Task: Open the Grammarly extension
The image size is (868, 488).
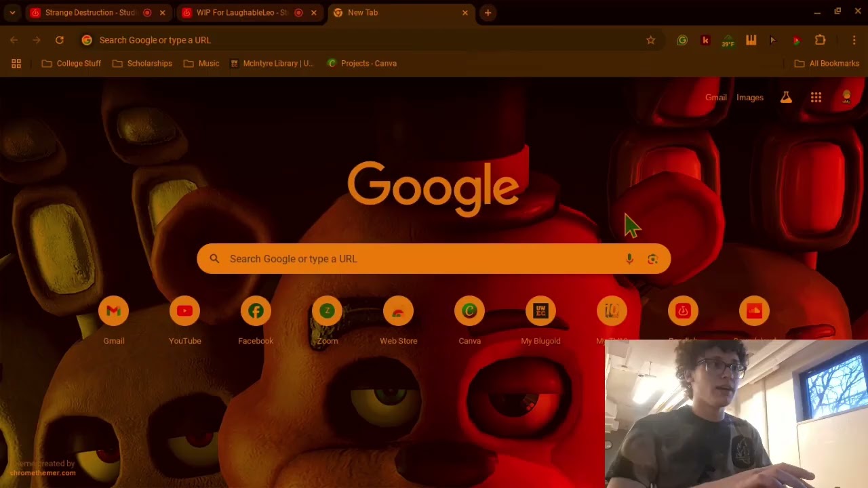Action: coord(682,40)
